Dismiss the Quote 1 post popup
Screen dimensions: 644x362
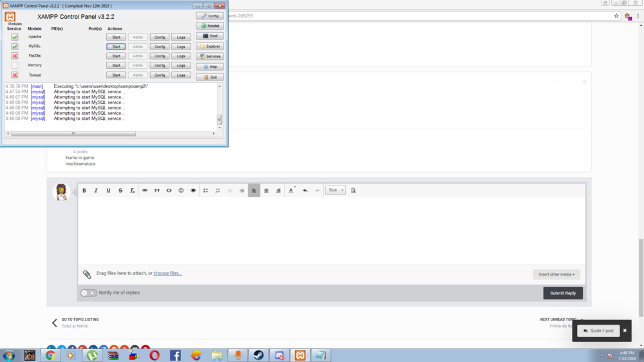pyautogui.click(x=625, y=330)
